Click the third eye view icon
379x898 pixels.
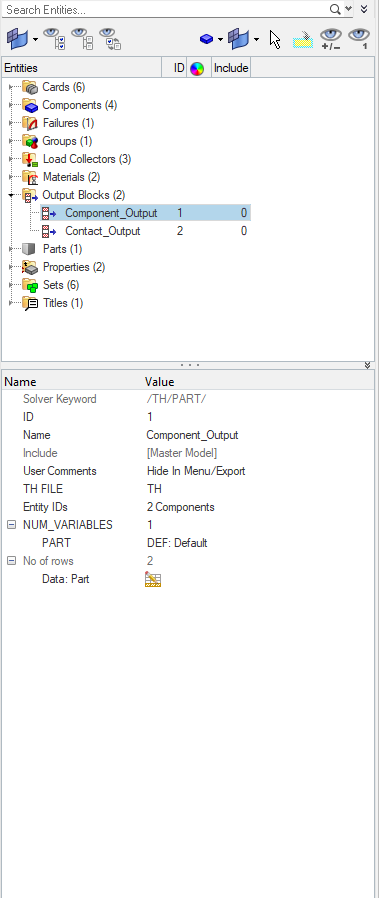(109, 38)
